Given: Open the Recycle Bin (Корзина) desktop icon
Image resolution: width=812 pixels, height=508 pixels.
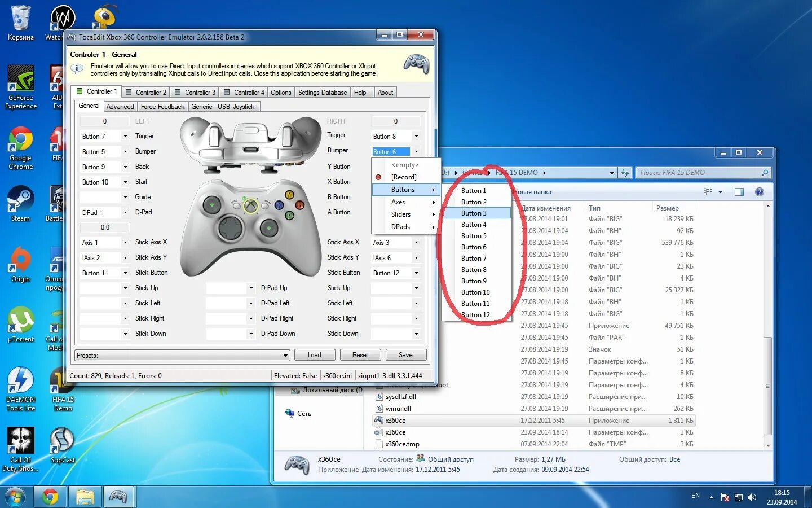Looking at the screenshot, I should [20, 24].
